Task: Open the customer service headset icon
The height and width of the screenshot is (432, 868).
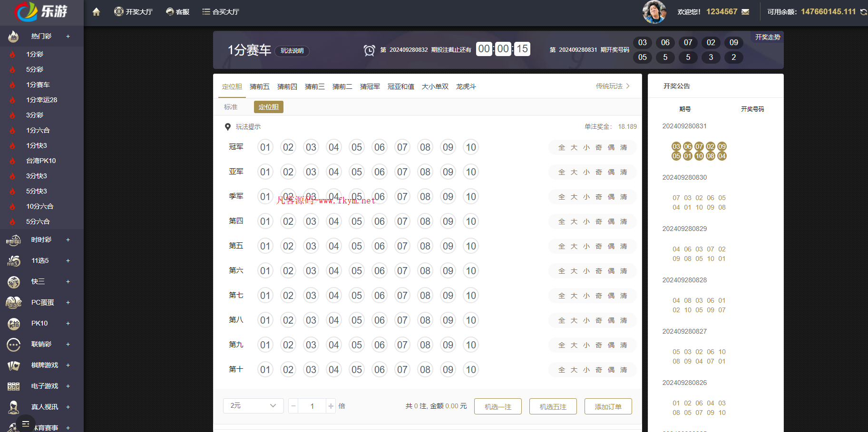Action: point(170,12)
